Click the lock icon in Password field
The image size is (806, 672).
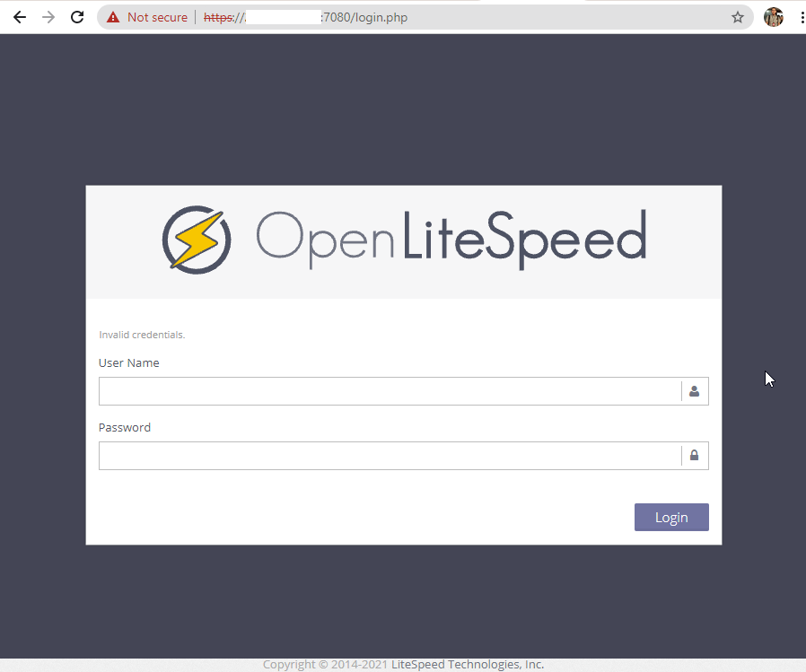[x=694, y=456]
